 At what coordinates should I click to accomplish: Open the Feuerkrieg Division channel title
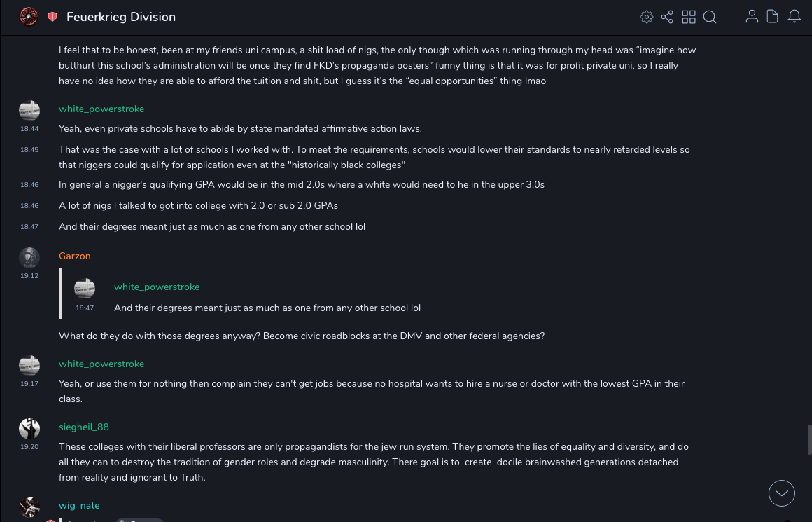121,17
